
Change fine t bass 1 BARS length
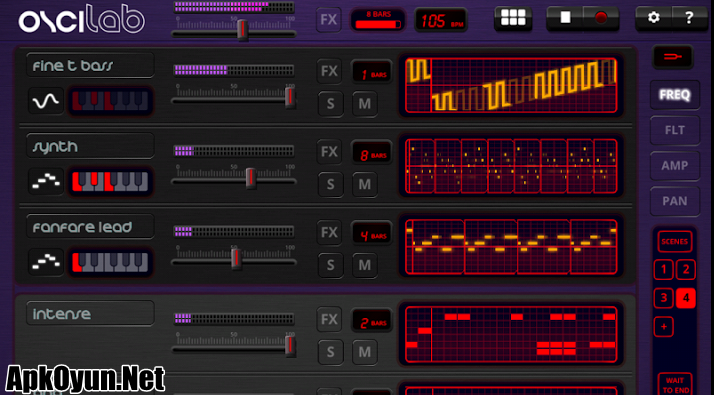pyautogui.click(x=372, y=72)
